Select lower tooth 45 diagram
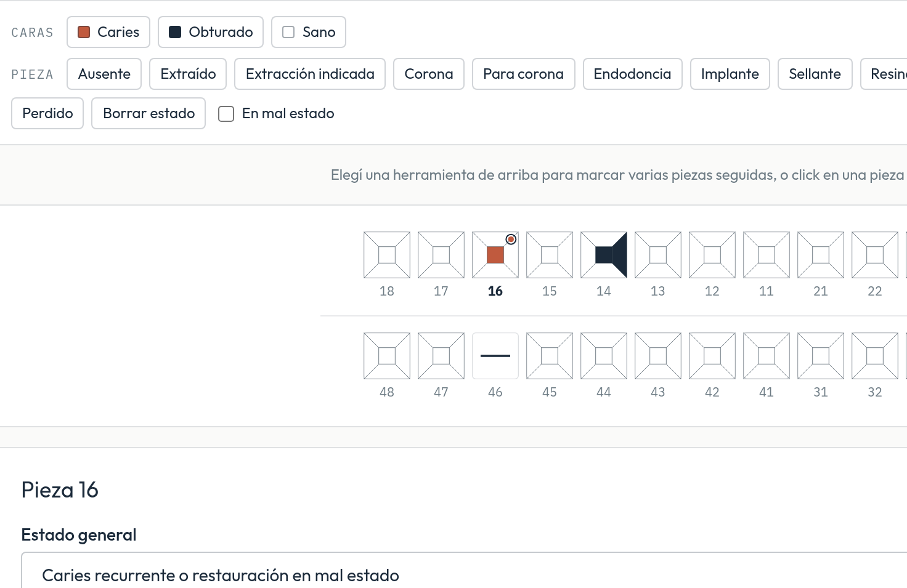Viewport: 907px width, 588px height. (x=550, y=356)
